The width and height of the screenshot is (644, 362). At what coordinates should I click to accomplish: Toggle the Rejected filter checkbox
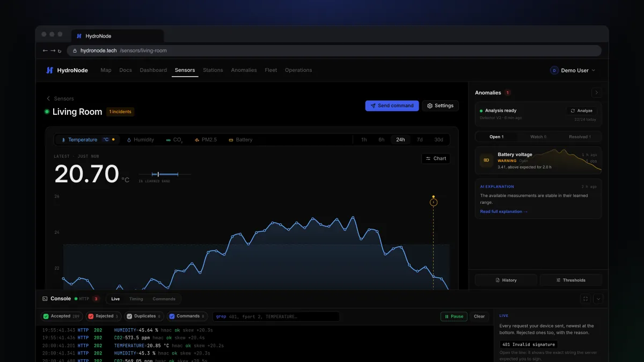pos(90,316)
